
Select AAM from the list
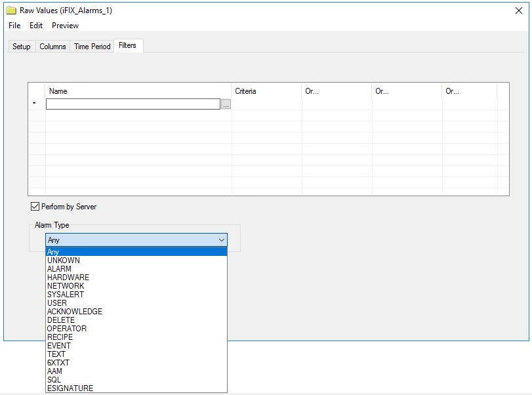(136, 371)
